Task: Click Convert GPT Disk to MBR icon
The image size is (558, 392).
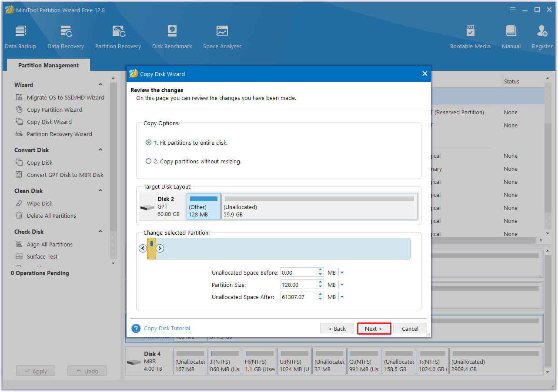Action: [19, 175]
